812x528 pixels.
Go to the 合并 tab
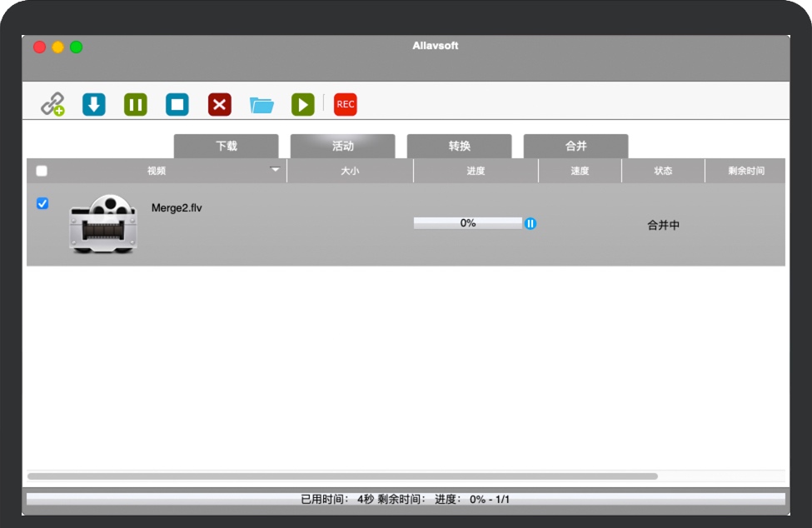(576, 146)
